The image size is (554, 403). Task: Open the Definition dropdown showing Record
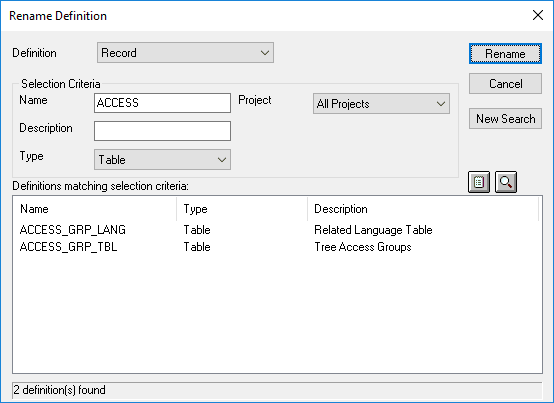click(x=185, y=53)
